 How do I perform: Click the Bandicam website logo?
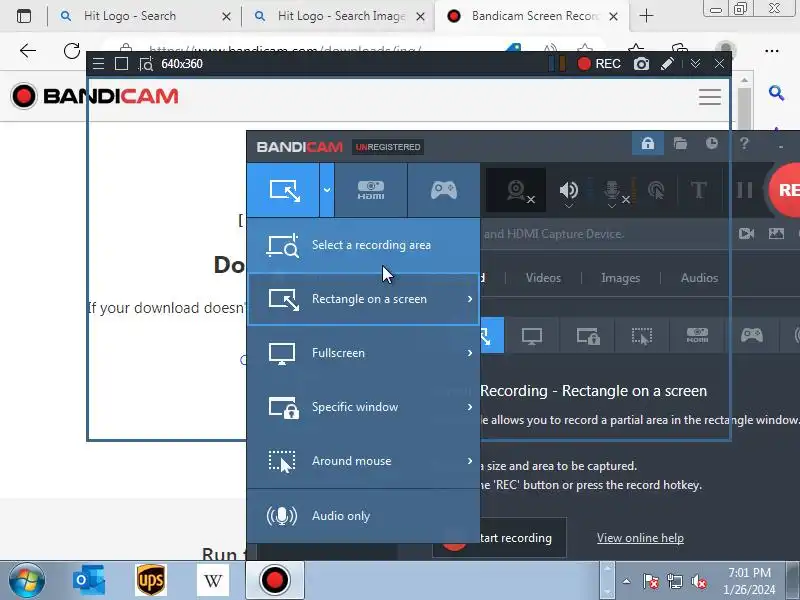[95, 96]
